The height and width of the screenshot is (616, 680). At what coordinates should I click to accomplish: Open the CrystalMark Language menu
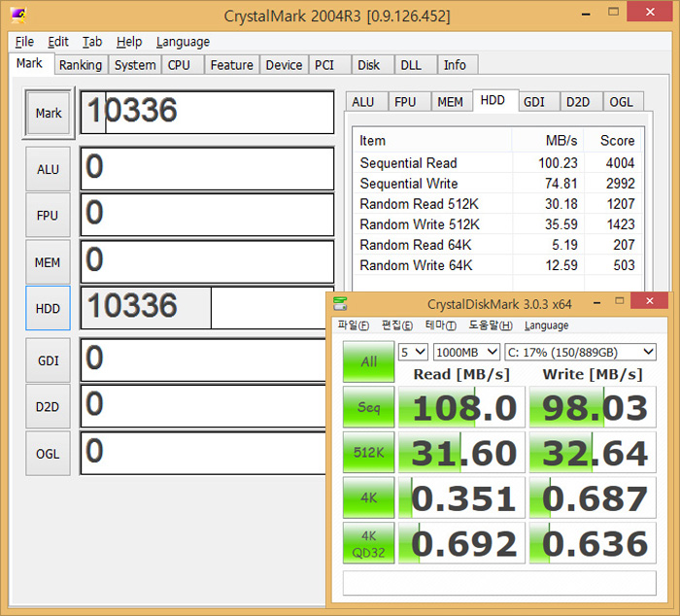point(183,42)
